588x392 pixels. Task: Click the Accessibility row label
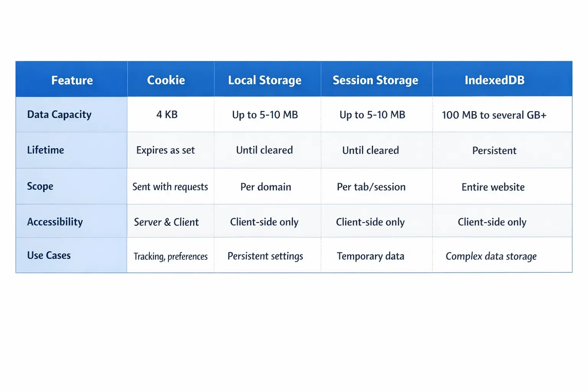tap(55, 222)
